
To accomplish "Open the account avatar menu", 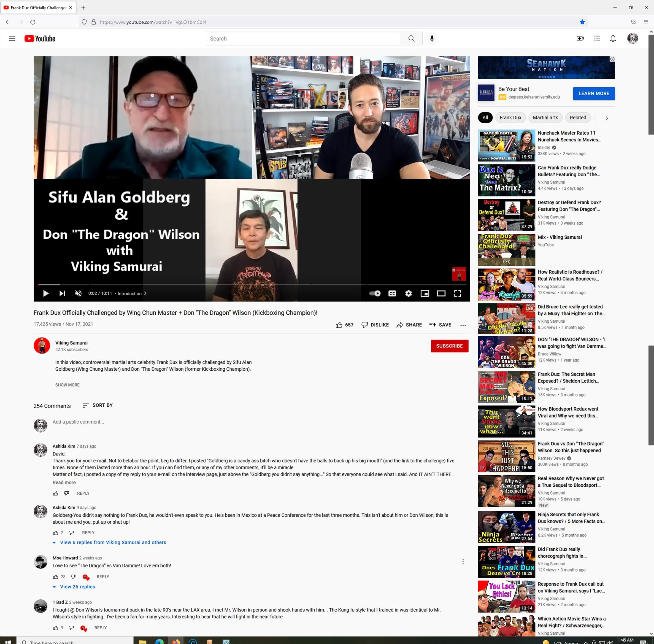I will pyautogui.click(x=632, y=39).
